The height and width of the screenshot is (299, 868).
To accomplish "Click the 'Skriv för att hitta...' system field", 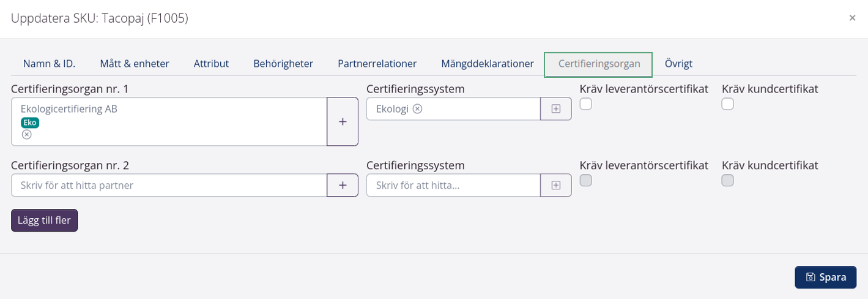I will [x=453, y=185].
